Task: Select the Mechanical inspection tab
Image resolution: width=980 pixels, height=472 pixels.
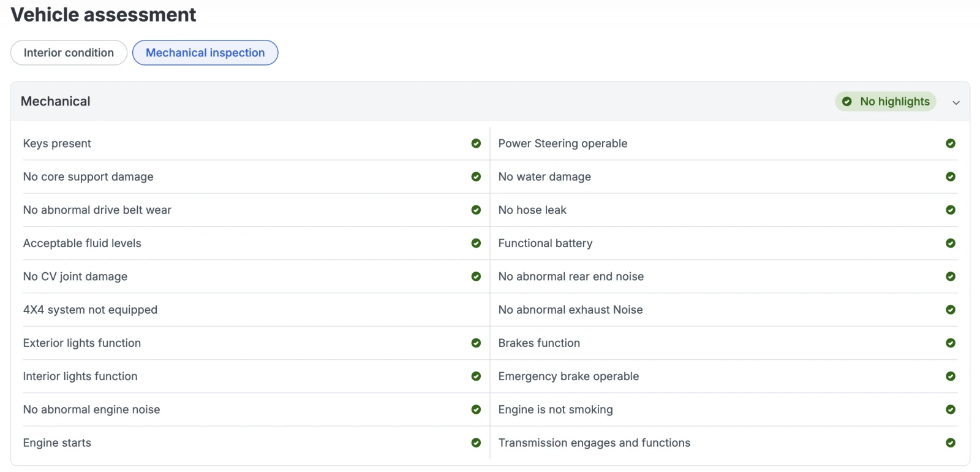Action: [x=205, y=53]
